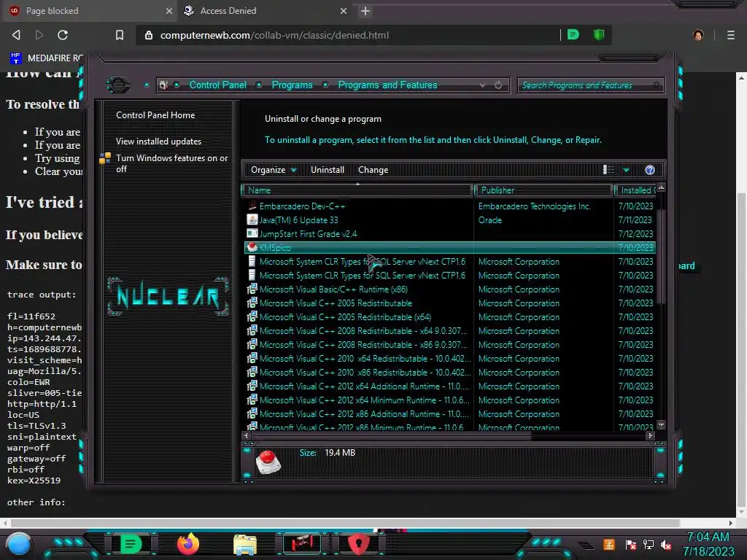Click the browser back arrow icon
The image size is (747, 560).
pyautogui.click(x=16, y=35)
